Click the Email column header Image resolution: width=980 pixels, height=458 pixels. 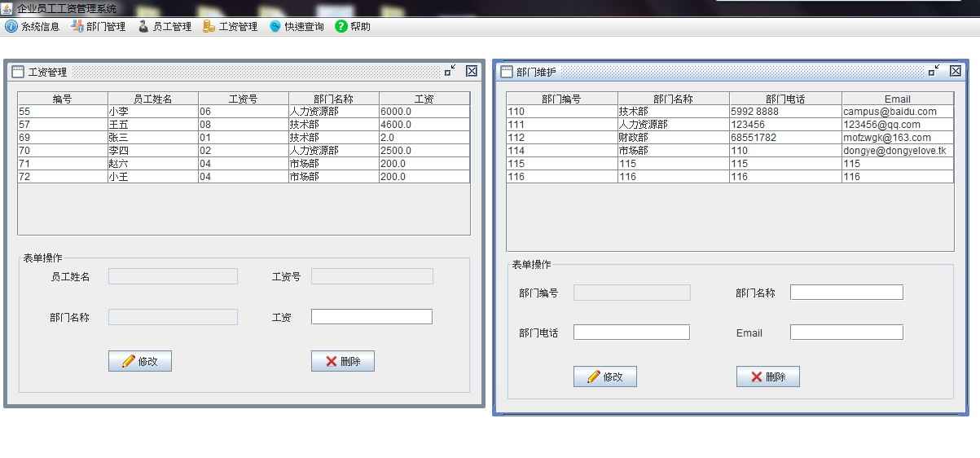click(x=898, y=99)
